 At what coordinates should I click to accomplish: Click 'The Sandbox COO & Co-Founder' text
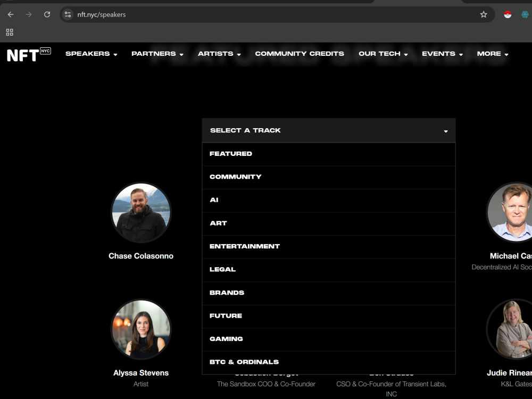point(266,384)
